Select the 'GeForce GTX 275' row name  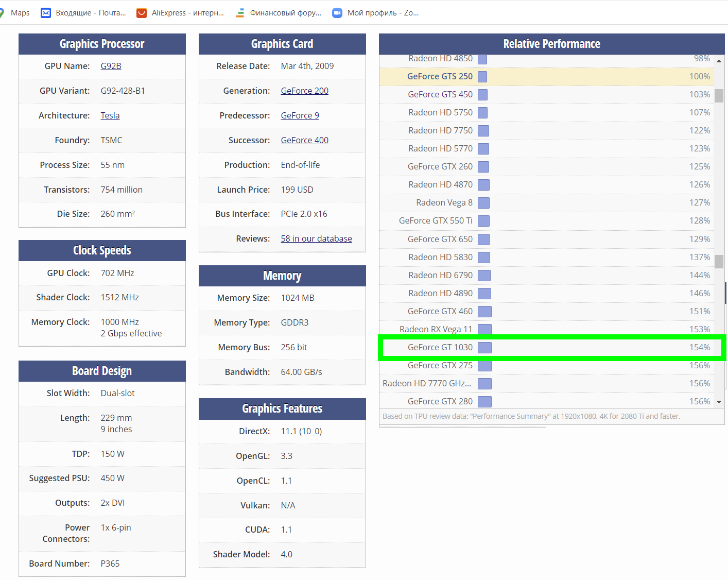(440, 365)
